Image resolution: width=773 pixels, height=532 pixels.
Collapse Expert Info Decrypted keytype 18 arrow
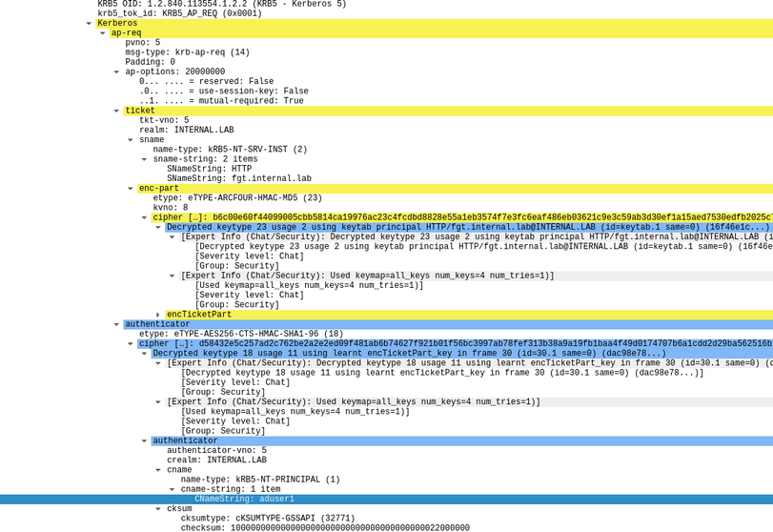coord(158,363)
